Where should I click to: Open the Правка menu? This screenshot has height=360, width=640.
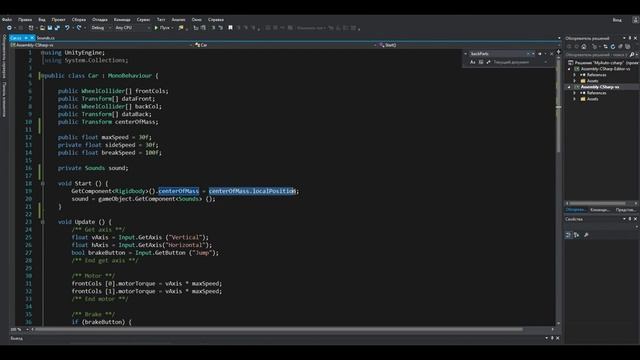[25, 20]
